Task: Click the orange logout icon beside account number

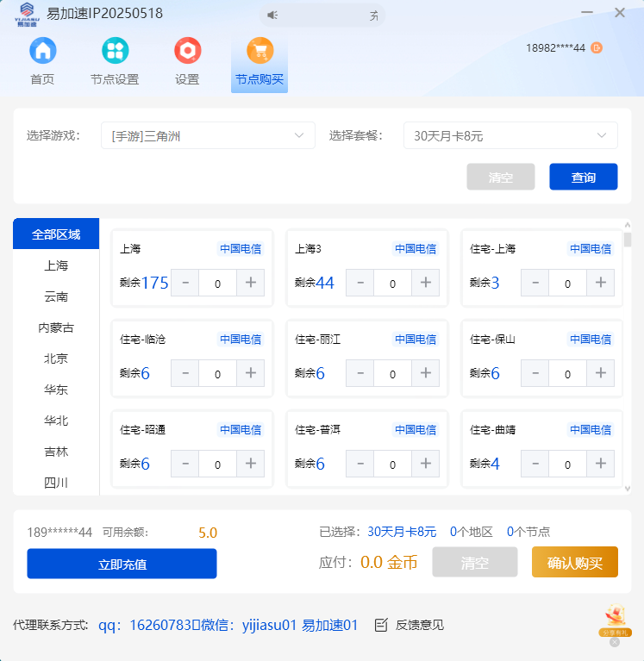Action: (x=597, y=47)
